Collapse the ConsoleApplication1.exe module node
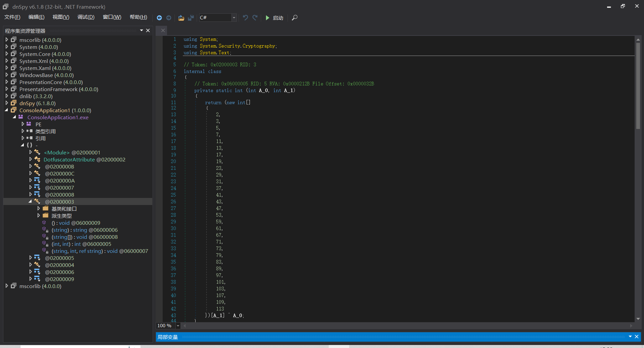644x348 pixels. tap(14, 117)
